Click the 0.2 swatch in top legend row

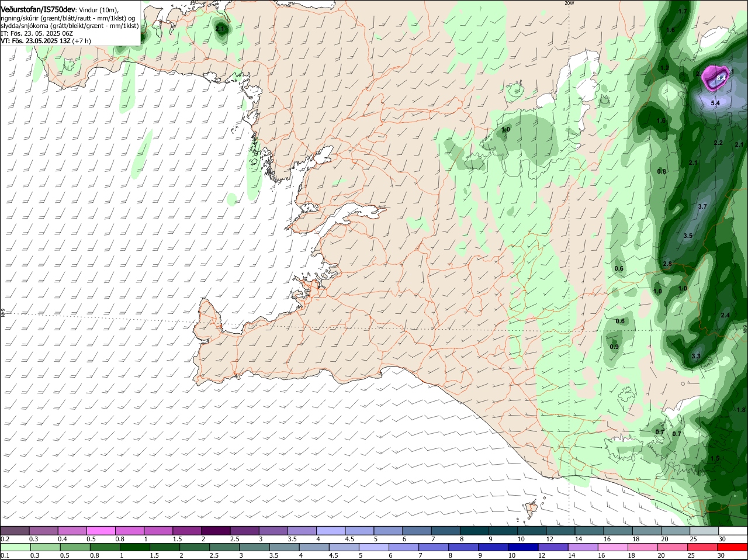[x=15, y=530]
